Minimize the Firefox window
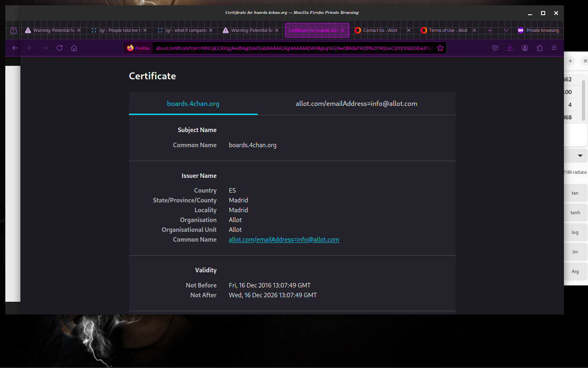The height and width of the screenshot is (368, 588). (530, 13)
